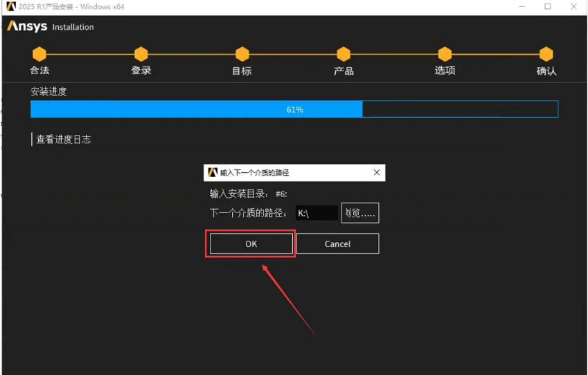This screenshot has height=375, width=588.
Task: Minimize the 2025 R1 installer window
Action: (x=522, y=6)
